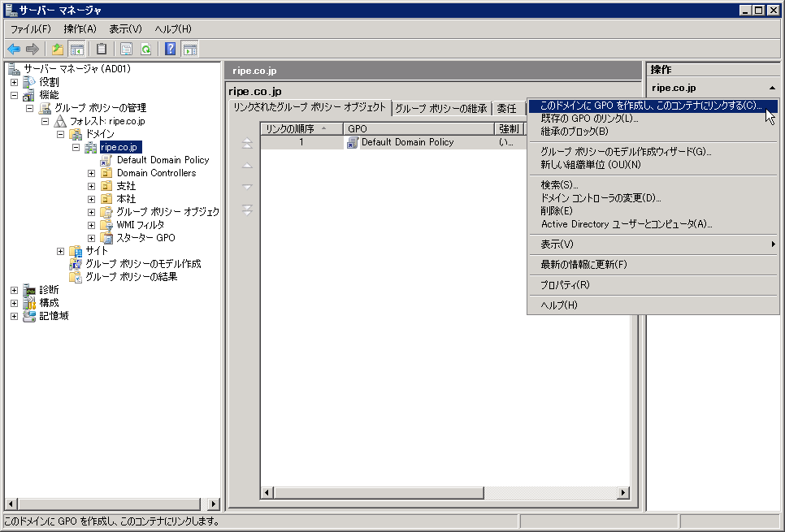The image size is (785, 532).
Task: Collapse the ripe.co.jp section in the 操作 pane
Action: [x=772, y=88]
